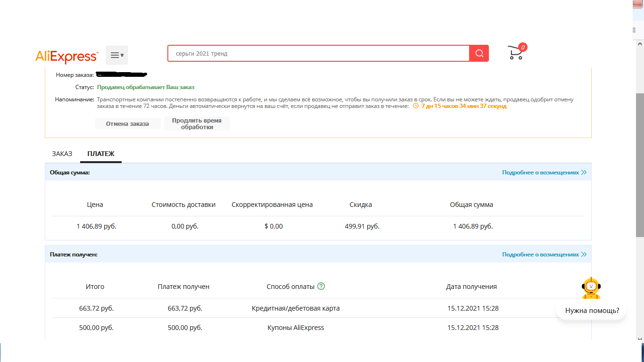Click the $ 0.00 adjusted price value
Viewport: 644px width, 362px height.
[x=274, y=226]
